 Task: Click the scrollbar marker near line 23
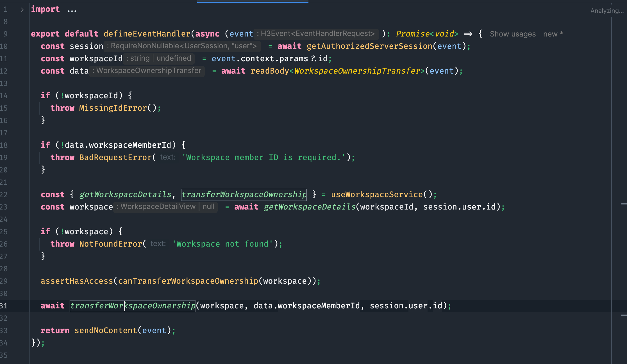[x=624, y=204]
